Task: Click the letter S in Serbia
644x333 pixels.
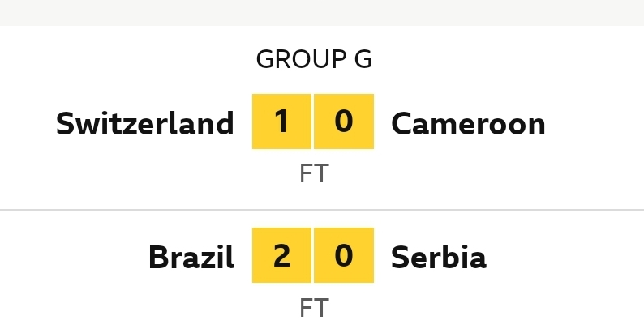Action: pyautogui.click(x=399, y=258)
